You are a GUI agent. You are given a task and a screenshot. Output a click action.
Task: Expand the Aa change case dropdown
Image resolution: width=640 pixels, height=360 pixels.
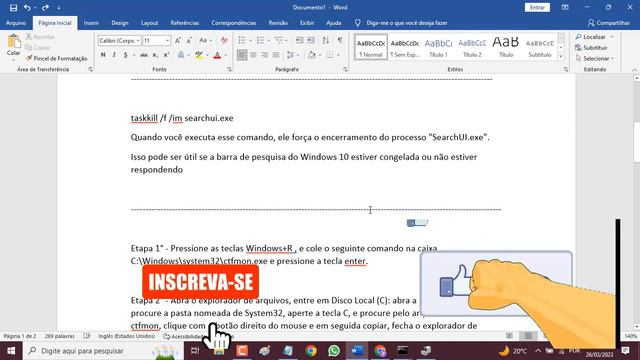click(x=205, y=40)
